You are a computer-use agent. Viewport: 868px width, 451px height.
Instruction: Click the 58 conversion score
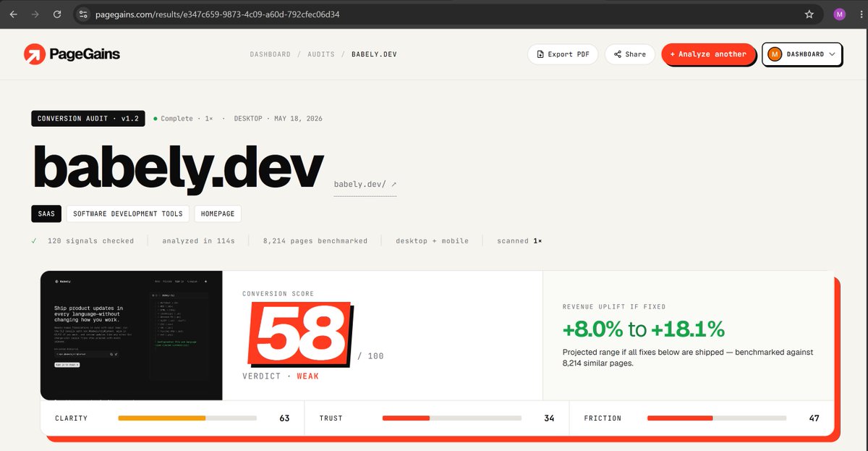[x=301, y=334]
